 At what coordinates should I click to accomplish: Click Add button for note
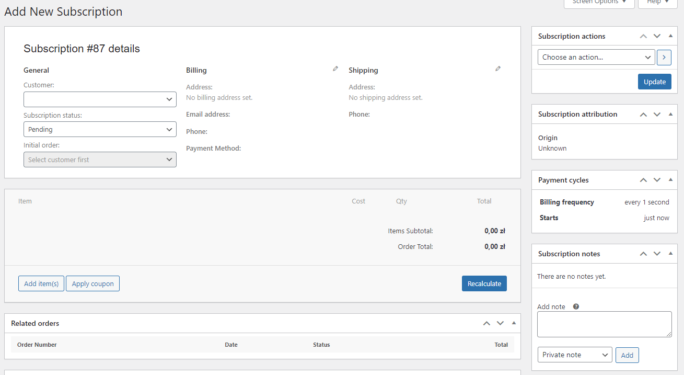[627, 355]
